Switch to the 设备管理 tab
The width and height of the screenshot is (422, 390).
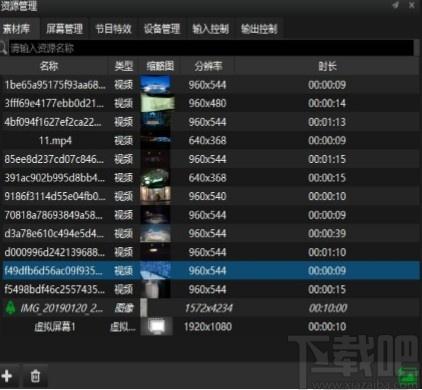(162, 29)
